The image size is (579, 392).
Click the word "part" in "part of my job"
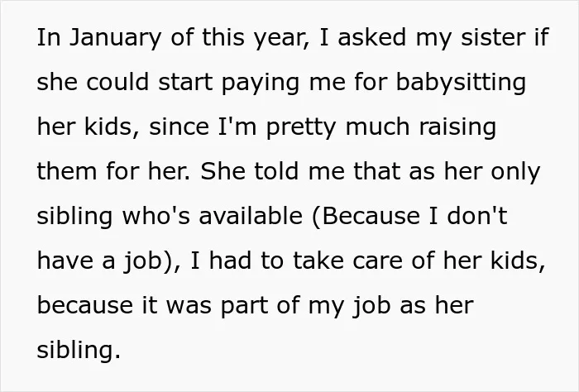pyautogui.click(x=244, y=307)
